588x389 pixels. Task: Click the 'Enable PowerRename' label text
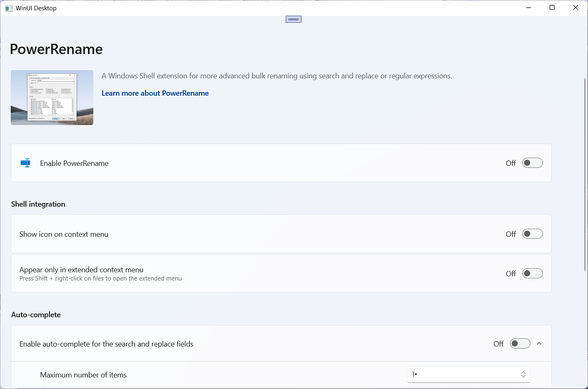coord(74,163)
